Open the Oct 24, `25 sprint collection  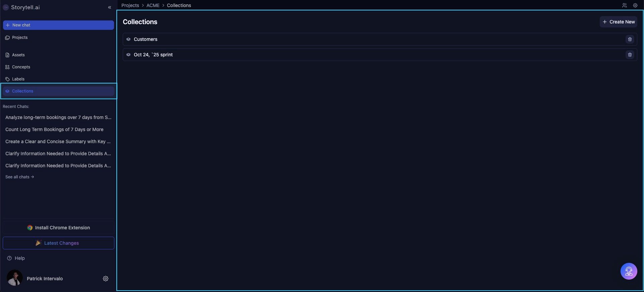(153, 55)
